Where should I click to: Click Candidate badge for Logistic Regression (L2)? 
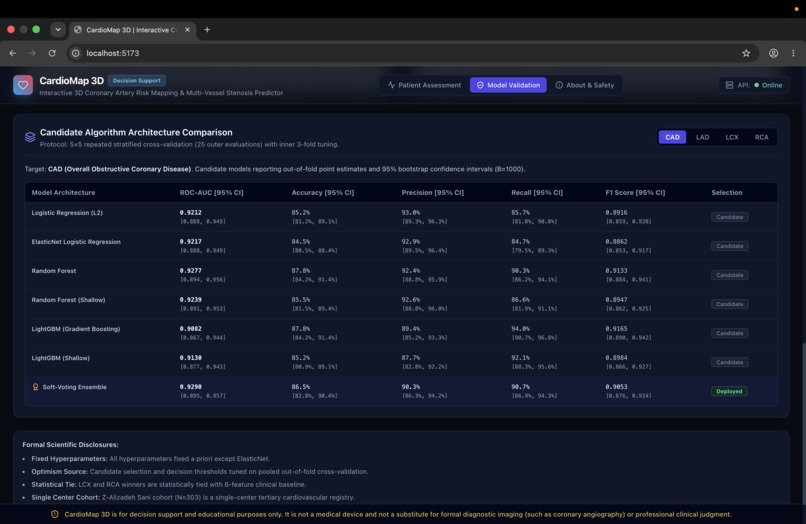click(729, 217)
